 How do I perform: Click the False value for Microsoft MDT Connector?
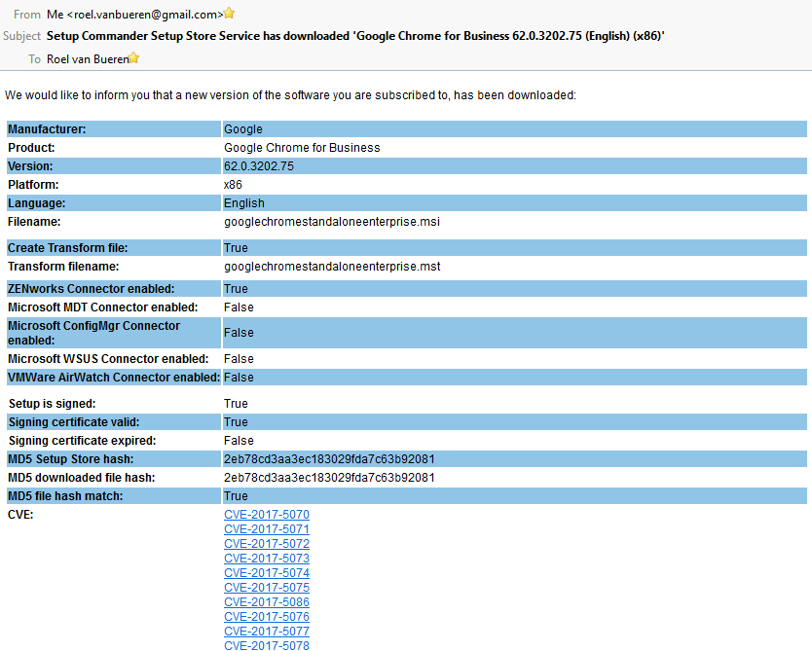click(239, 307)
